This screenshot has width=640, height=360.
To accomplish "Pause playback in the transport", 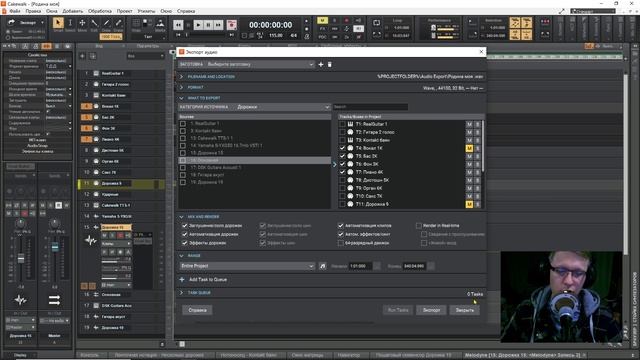I will point(208,25).
